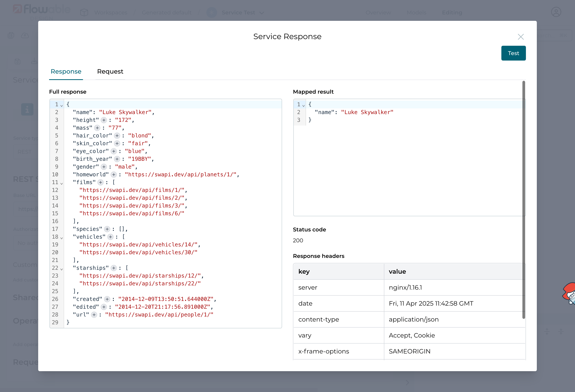575x392 pixels.
Task: Close the Service Response dialog
Action: tap(521, 37)
